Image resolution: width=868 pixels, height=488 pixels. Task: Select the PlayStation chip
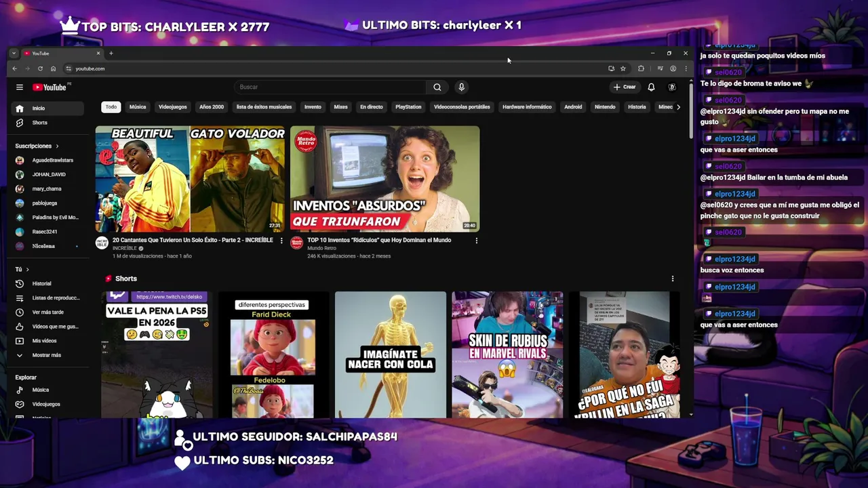point(408,106)
